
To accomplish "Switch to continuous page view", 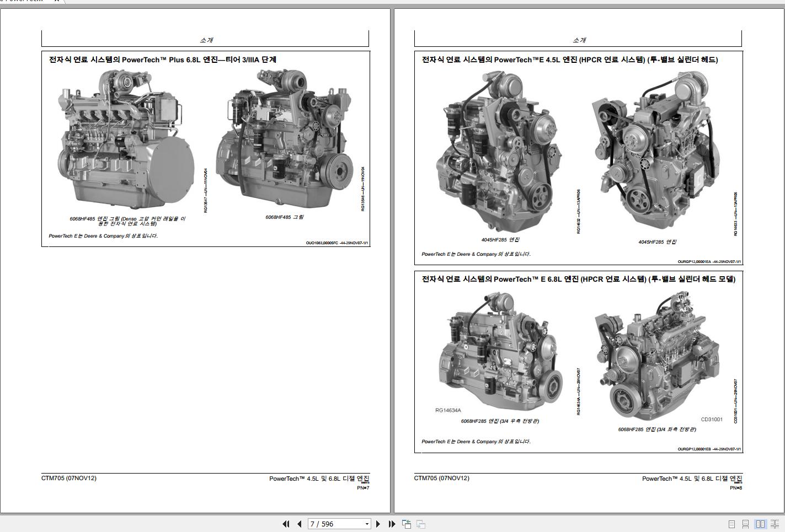I will tap(745, 524).
